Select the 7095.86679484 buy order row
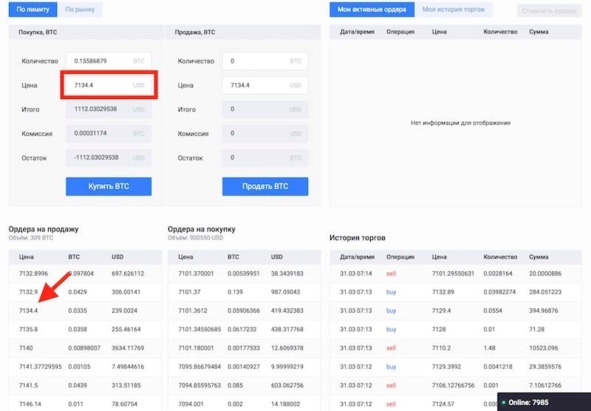Viewport: 591px width, 411px height. [x=244, y=367]
